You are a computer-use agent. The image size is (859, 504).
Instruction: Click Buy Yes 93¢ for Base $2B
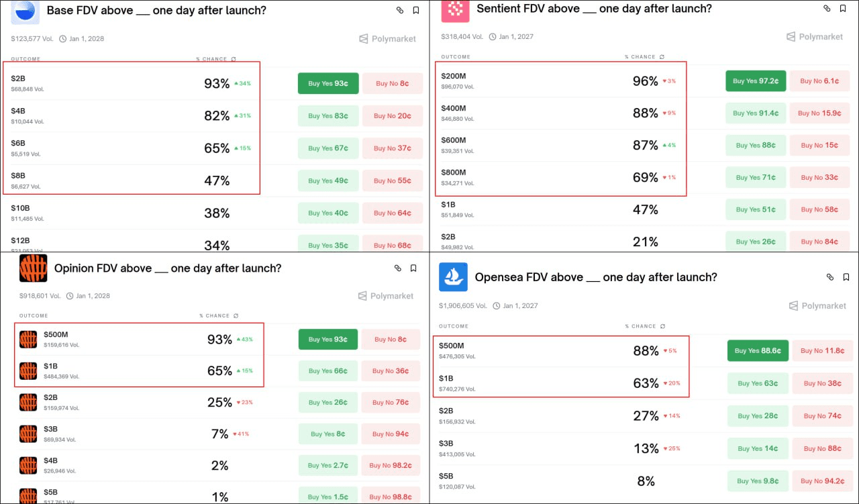point(328,84)
